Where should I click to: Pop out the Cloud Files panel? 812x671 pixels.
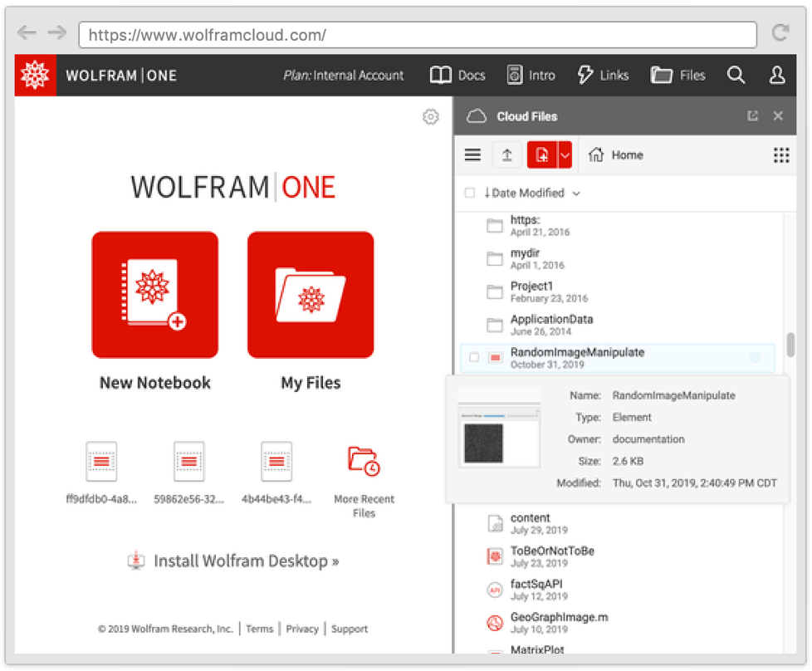pyautogui.click(x=752, y=116)
